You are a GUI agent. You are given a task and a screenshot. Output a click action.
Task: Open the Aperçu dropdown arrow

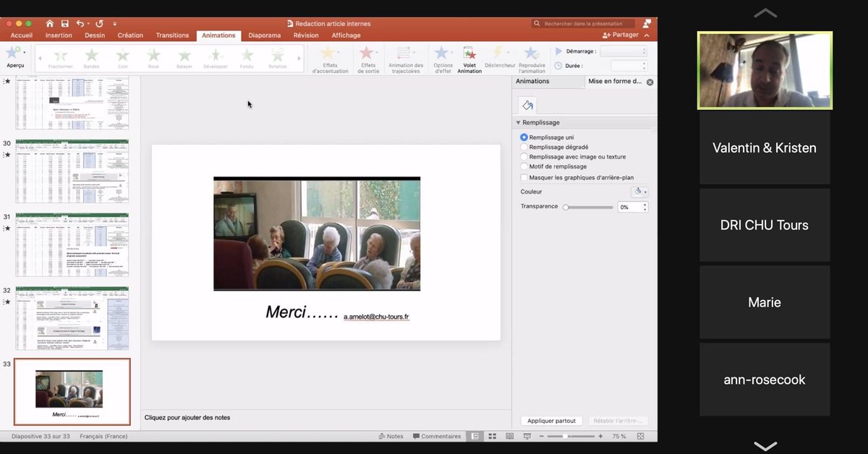click(24, 53)
